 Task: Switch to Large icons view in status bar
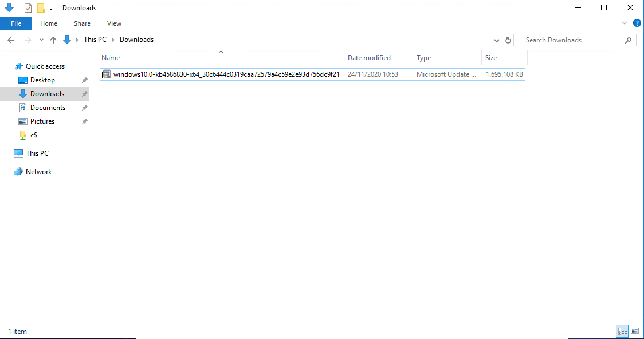pyautogui.click(x=635, y=331)
